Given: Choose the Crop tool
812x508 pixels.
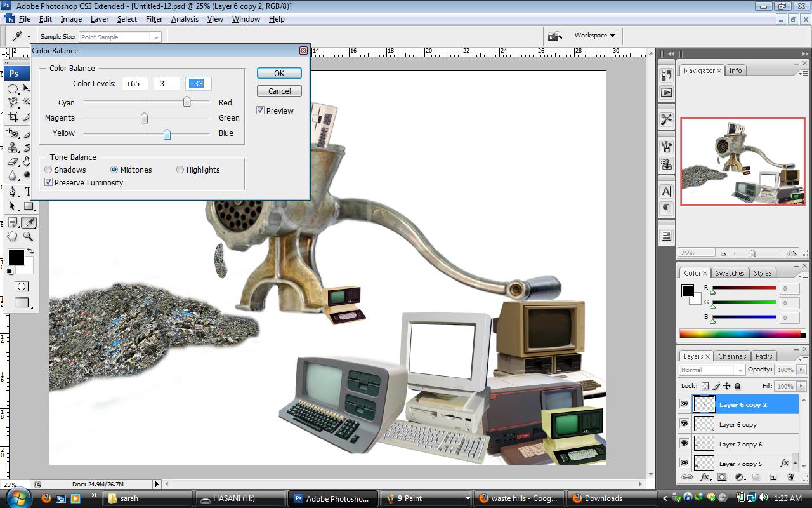Looking at the screenshot, I should point(13,117).
